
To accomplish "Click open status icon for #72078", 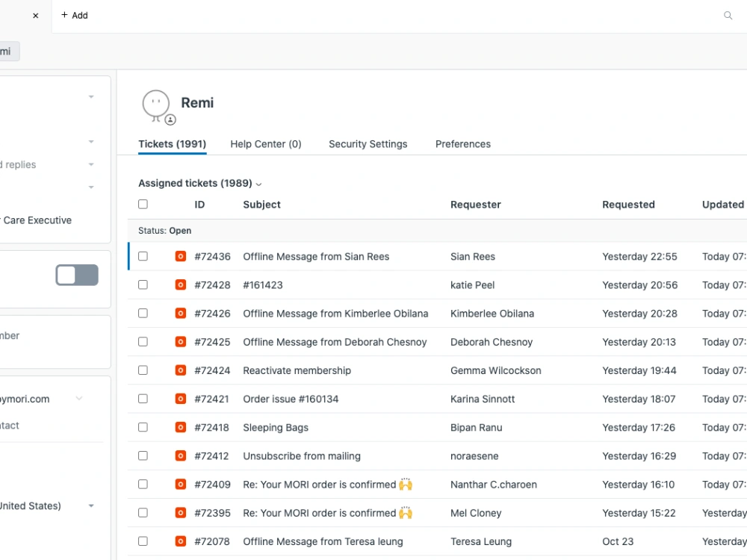I will (181, 541).
